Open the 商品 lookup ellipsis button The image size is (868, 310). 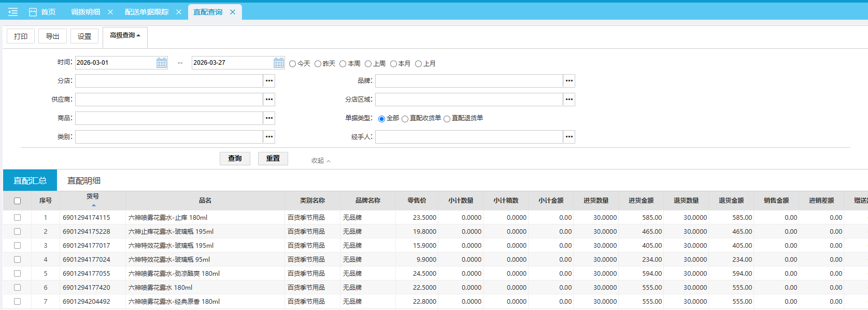(x=269, y=118)
